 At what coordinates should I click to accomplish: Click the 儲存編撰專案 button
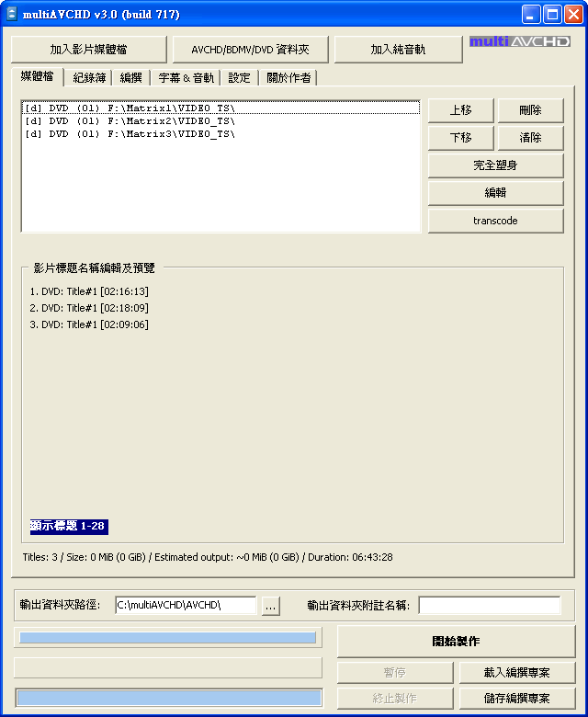coord(516,699)
